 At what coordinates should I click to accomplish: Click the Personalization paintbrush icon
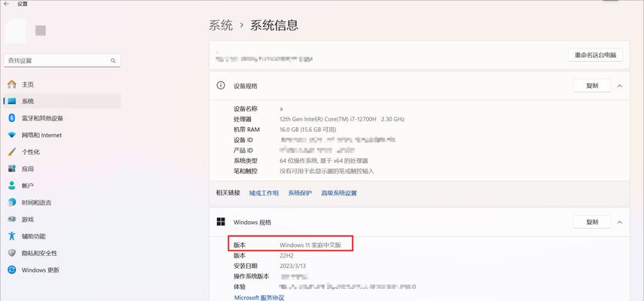point(12,152)
